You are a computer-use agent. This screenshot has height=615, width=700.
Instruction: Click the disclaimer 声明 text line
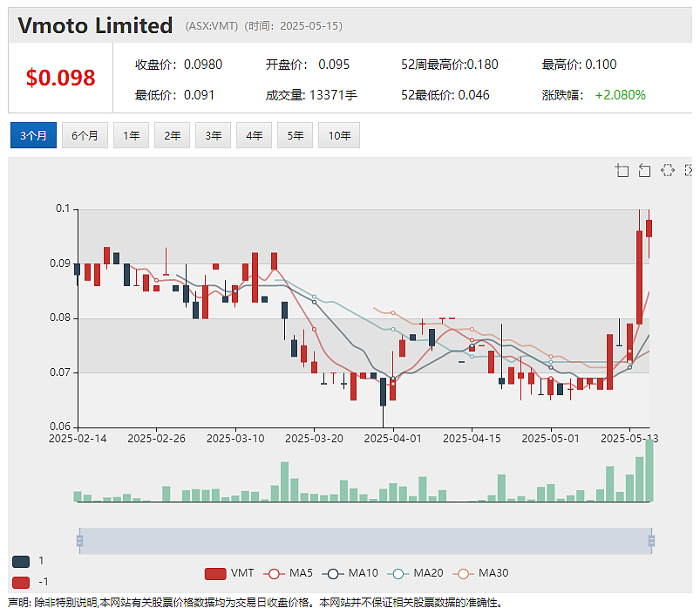click(x=256, y=603)
